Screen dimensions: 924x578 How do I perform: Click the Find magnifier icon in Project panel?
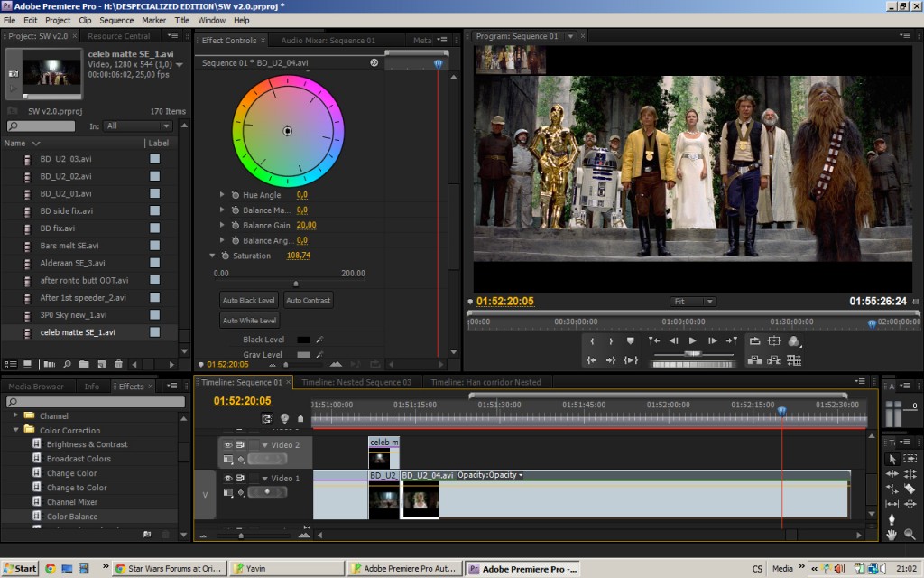[66, 364]
